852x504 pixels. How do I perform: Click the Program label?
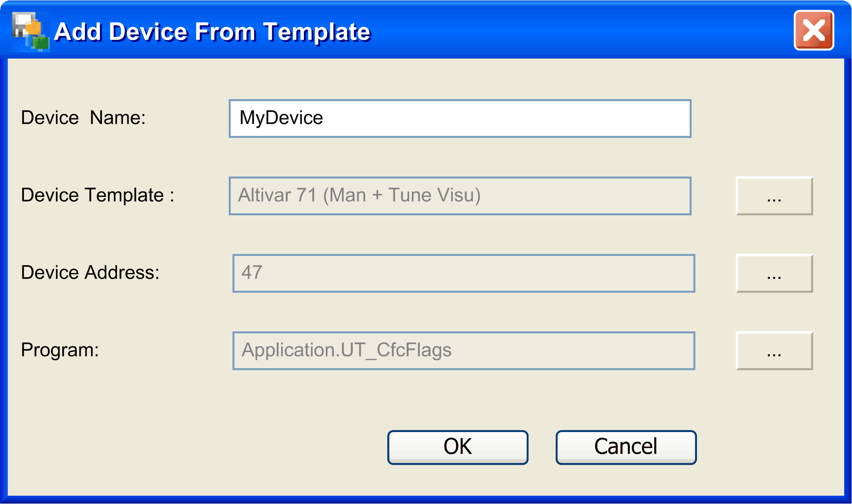(x=60, y=350)
